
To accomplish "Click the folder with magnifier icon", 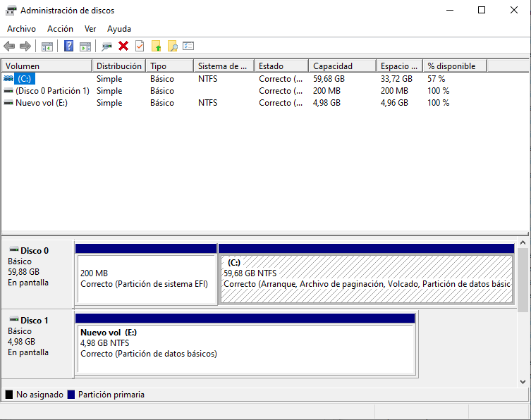I will [x=172, y=47].
